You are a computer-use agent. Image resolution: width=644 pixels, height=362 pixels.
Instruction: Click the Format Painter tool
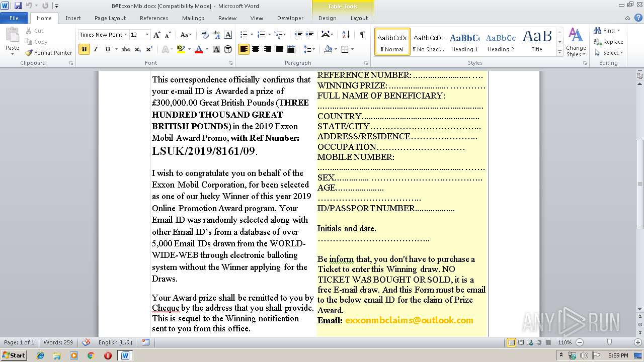(x=48, y=53)
